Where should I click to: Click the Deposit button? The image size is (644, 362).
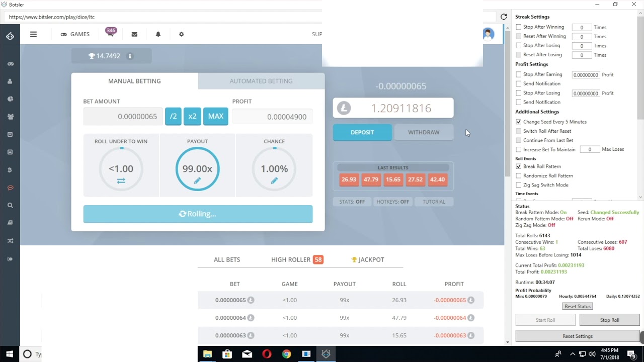click(x=362, y=132)
